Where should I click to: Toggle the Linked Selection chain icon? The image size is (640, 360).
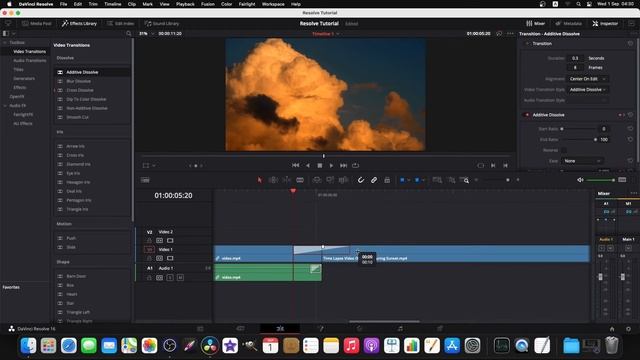pyautogui.click(x=374, y=180)
